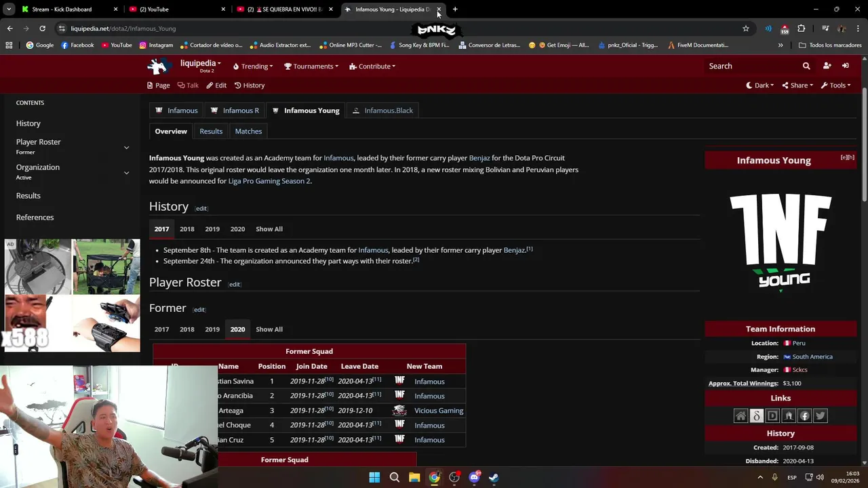Open the Infamous.Black team tab
Screen dimensions: 868x488
pyautogui.click(x=382, y=110)
